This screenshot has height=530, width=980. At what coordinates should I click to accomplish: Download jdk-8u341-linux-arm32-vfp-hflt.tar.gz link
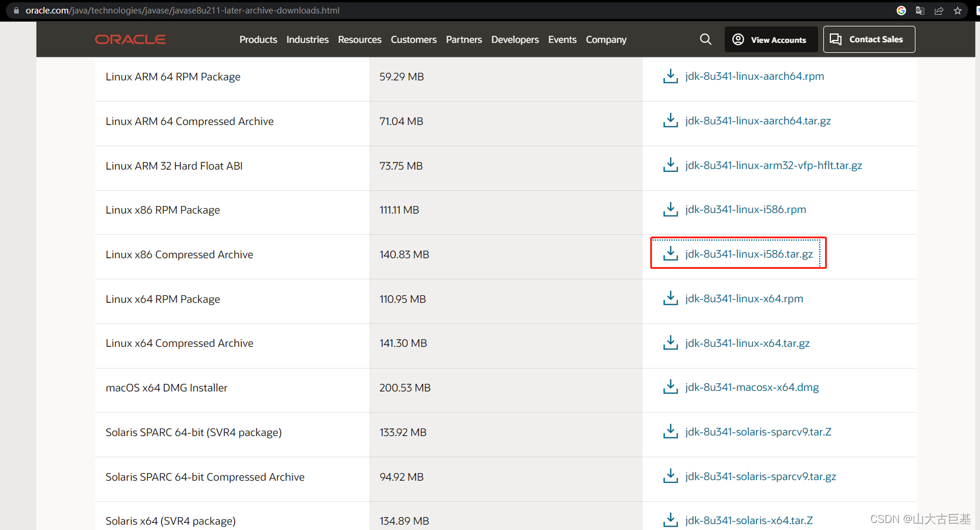773,166
